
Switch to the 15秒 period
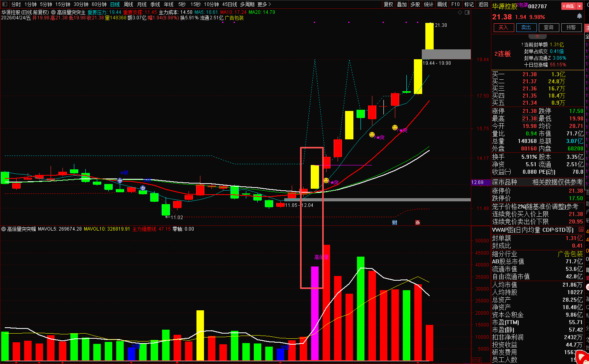[x=195, y=4]
